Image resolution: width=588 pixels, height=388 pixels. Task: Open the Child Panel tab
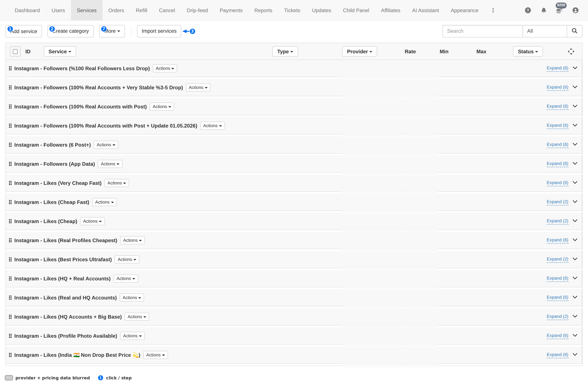click(356, 10)
